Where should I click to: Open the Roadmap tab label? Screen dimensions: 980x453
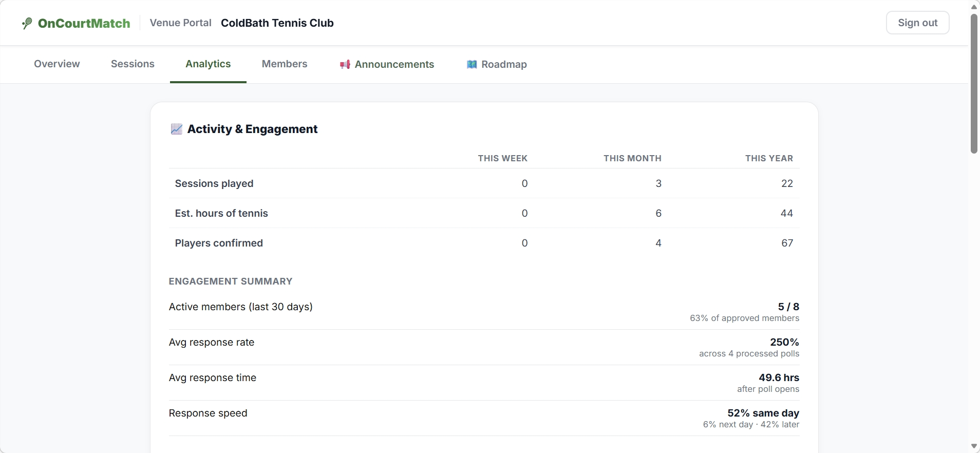tap(504, 64)
